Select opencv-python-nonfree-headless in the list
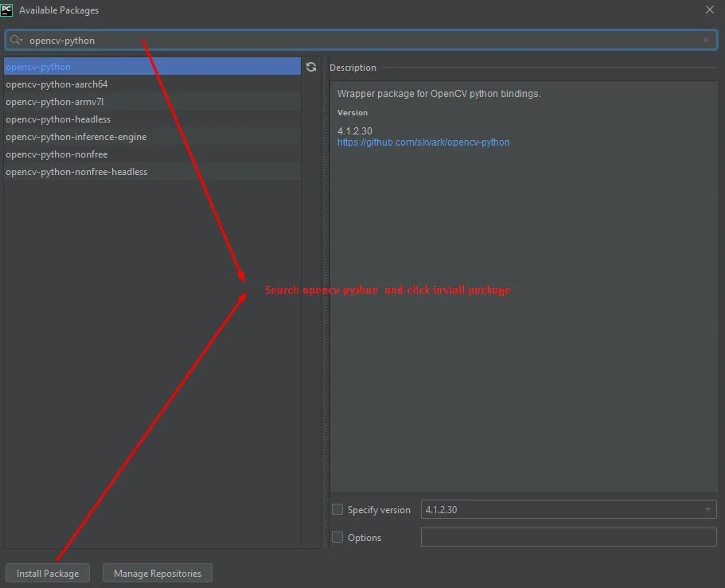The width and height of the screenshot is (725, 588). pos(152,172)
